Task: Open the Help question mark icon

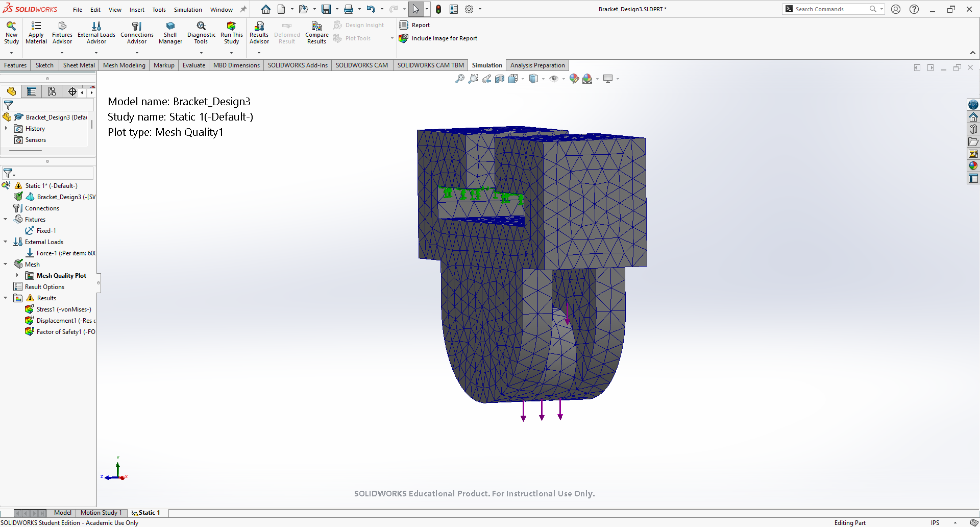Action: pos(914,9)
